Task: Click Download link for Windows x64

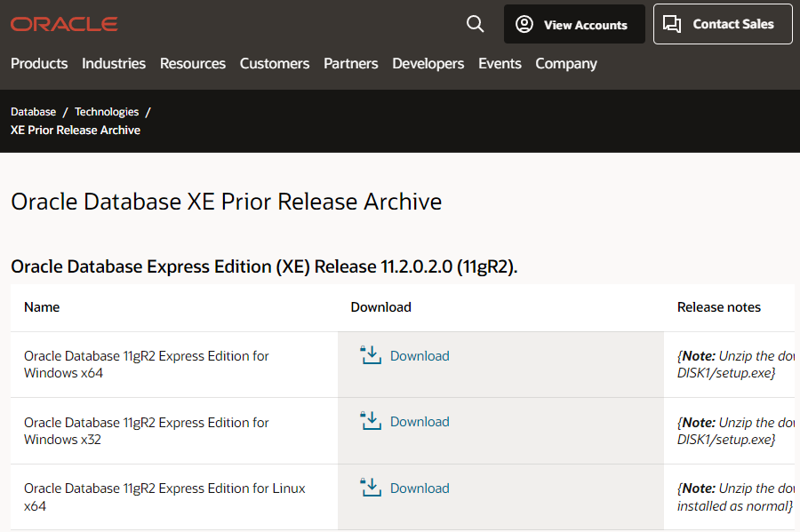Action: (420, 355)
